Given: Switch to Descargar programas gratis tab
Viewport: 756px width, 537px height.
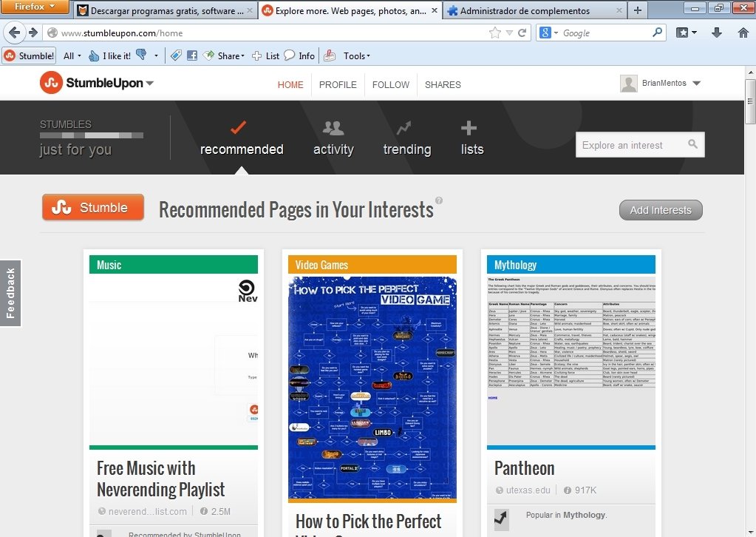Looking at the screenshot, I should pos(166,10).
